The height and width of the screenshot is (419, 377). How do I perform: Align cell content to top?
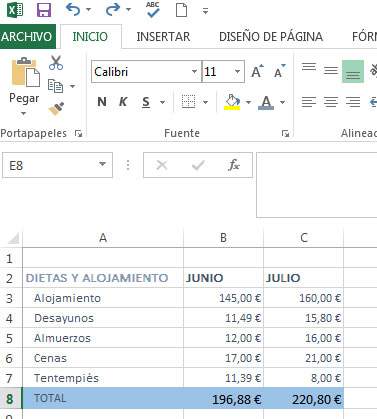coord(309,67)
